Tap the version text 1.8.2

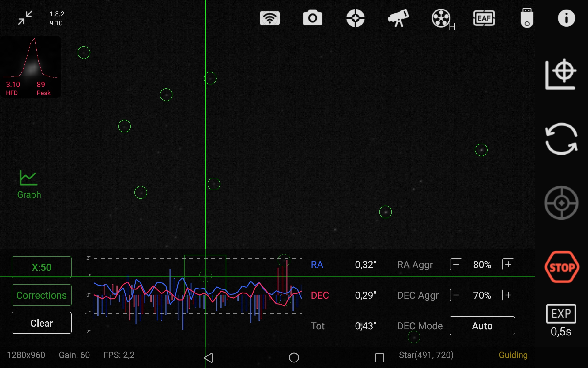(57, 14)
